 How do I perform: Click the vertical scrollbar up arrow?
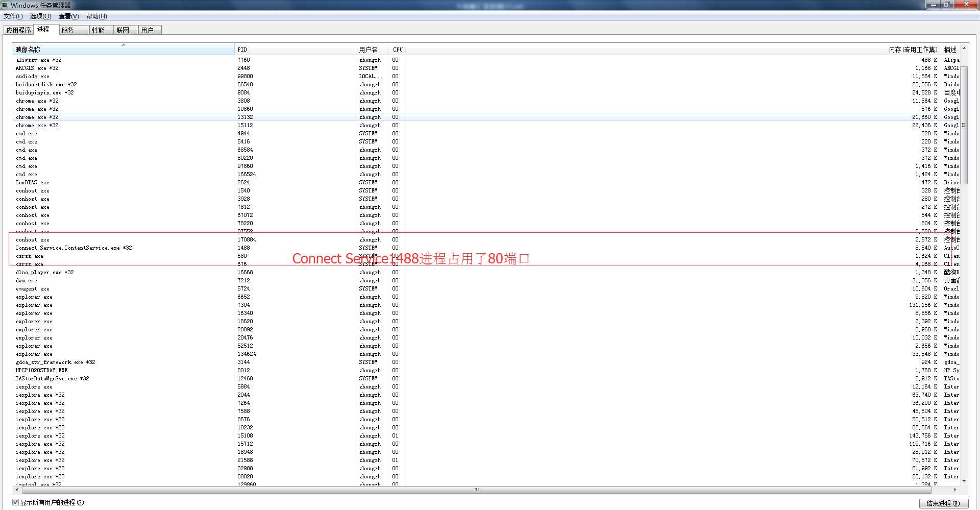964,48
